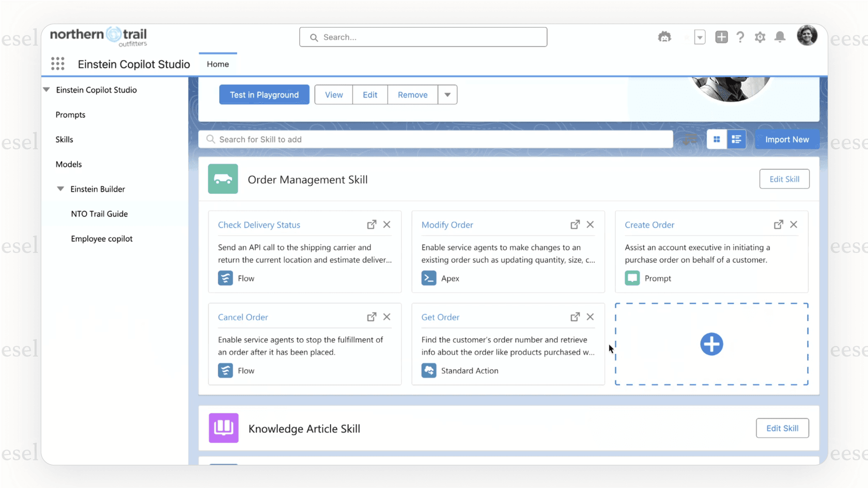This screenshot has height=488, width=868.
Task: Click Edit Skill for Knowledge Article Skill
Action: click(x=782, y=428)
